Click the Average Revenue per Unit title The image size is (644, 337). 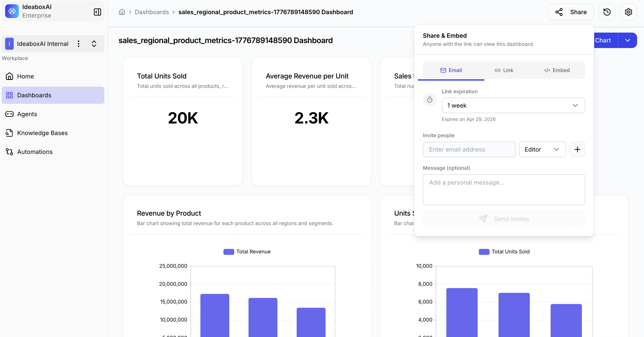tap(307, 76)
